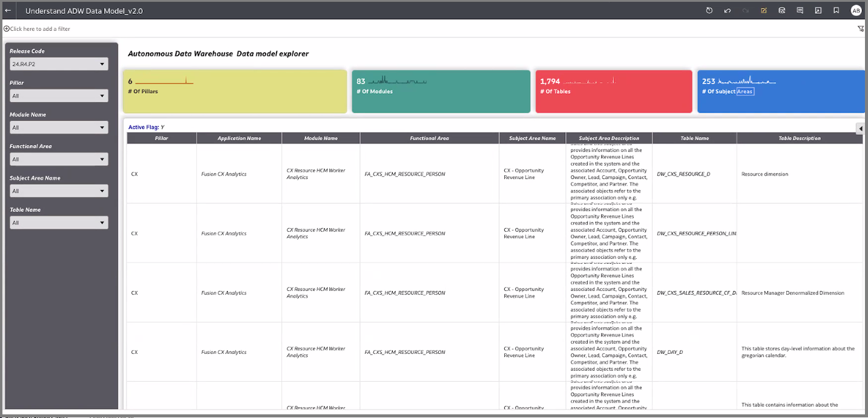Select the '# Of Pillars' yellow tile
This screenshot has width=868, height=418.
pos(235,91)
